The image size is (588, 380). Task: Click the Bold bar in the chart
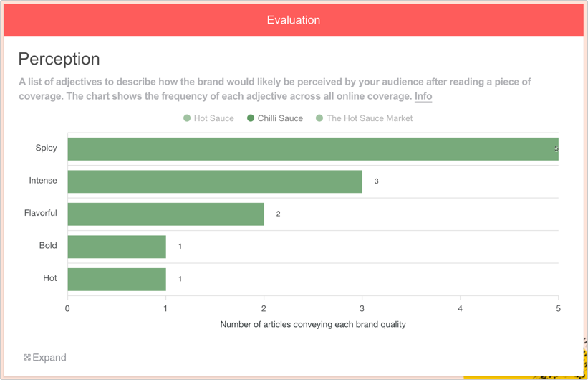[117, 246]
